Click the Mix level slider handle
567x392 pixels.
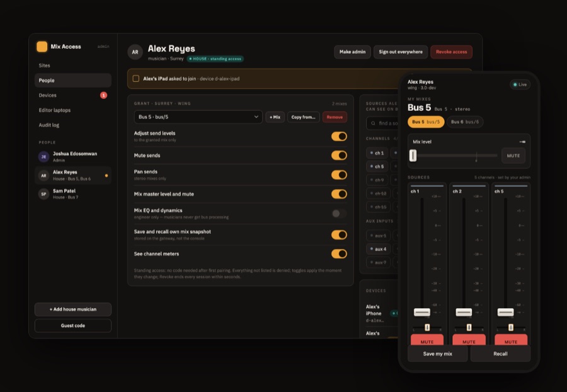click(x=413, y=156)
